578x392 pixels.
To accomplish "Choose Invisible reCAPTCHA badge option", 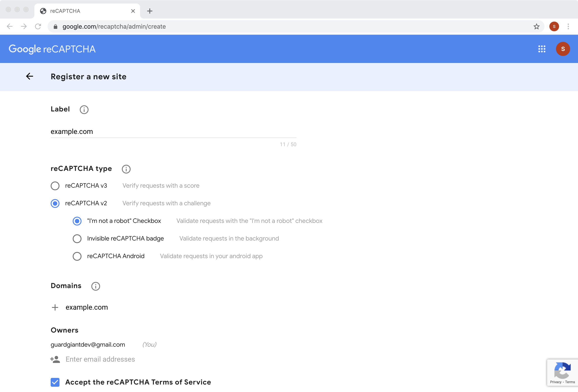I will pyautogui.click(x=77, y=239).
